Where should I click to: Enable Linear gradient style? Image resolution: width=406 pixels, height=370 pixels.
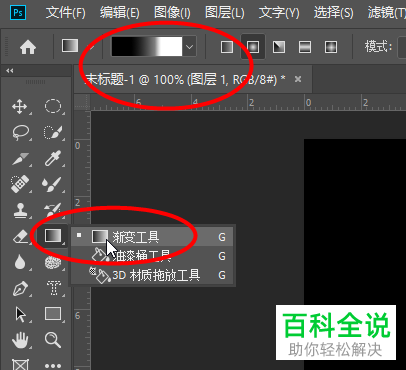tap(227, 47)
